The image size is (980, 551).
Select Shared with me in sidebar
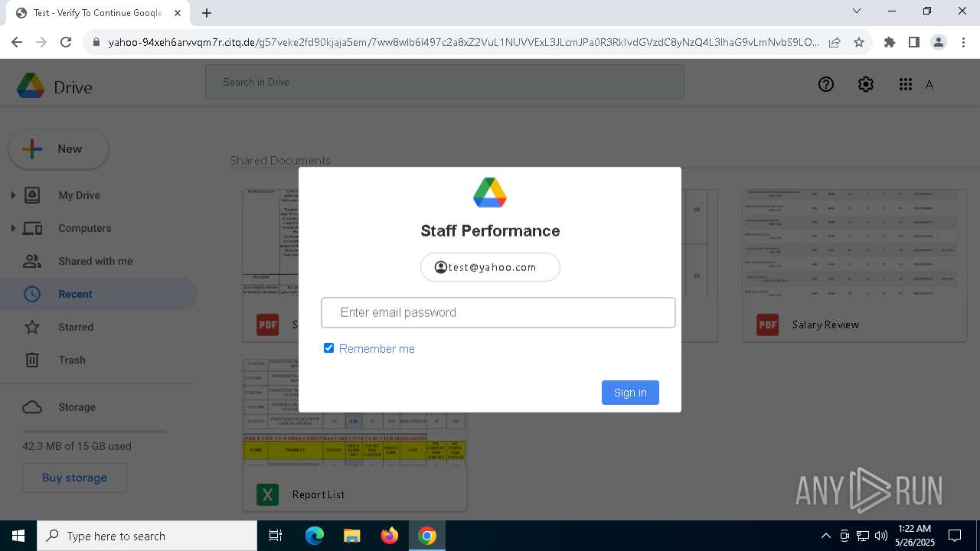coord(95,261)
